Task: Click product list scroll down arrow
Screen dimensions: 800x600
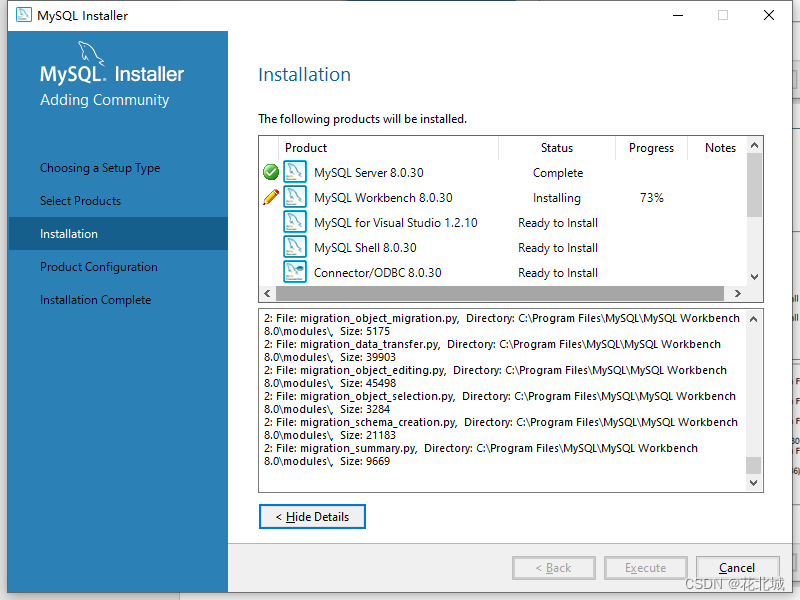Action: click(x=755, y=277)
